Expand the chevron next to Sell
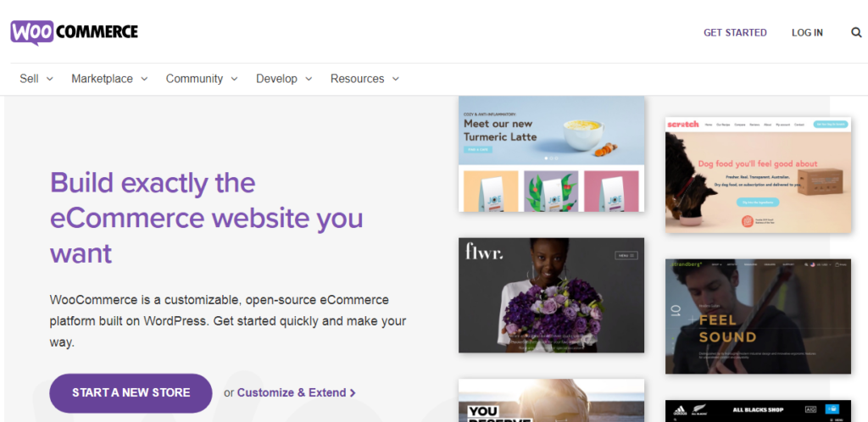The height and width of the screenshot is (422, 868). 49,79
